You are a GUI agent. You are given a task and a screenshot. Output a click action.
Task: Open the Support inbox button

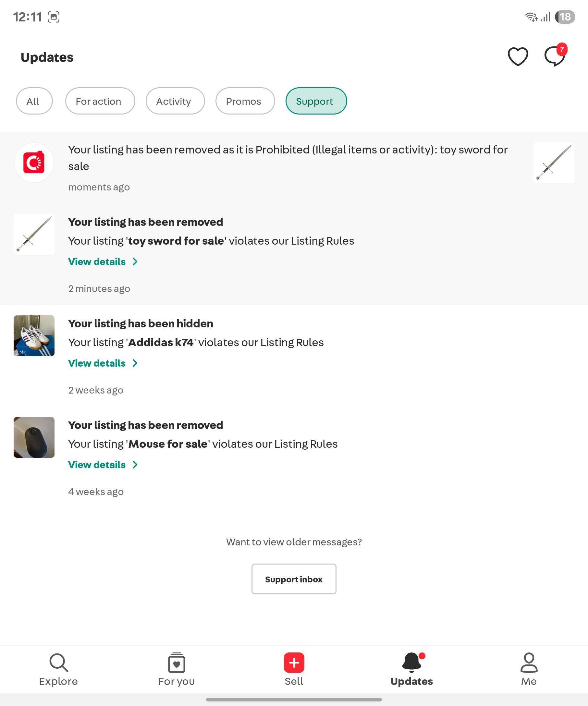294,579
